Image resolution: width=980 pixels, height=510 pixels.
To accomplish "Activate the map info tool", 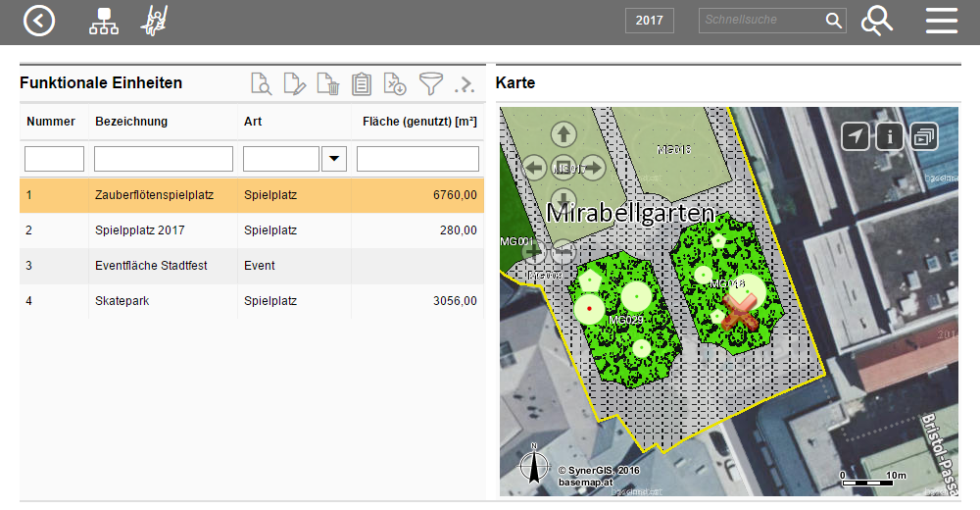I will [x=889, y=135].
